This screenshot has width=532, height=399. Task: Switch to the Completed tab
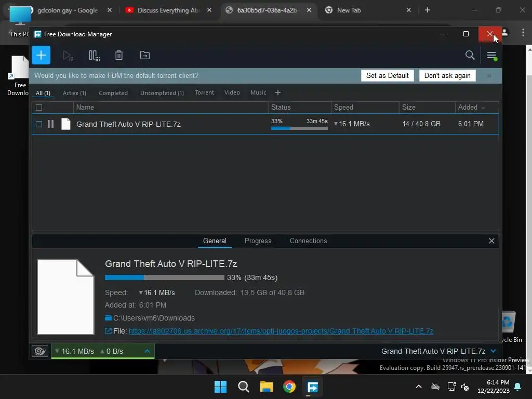click(x=113, y=93)
